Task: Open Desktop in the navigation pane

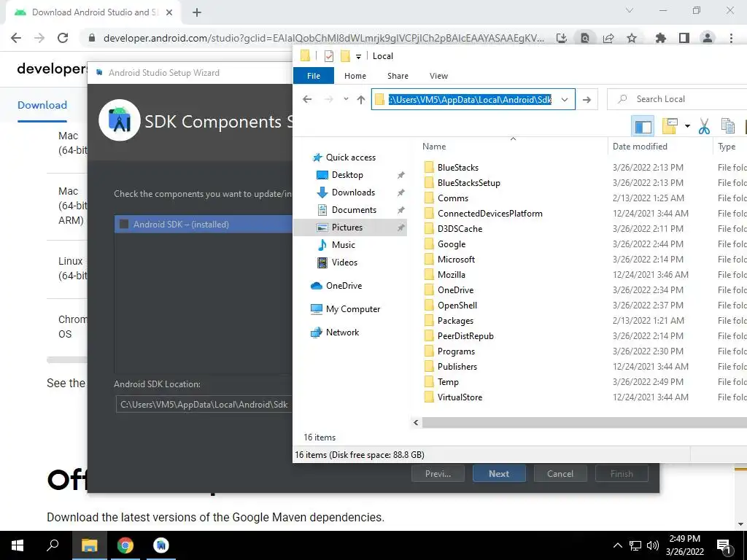Action: point(347,175)
